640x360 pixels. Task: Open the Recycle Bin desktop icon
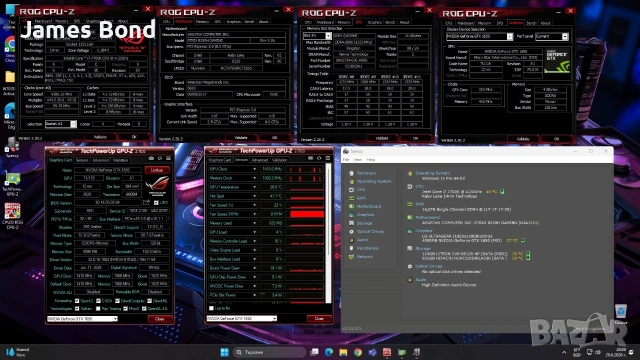click(621, 313)
